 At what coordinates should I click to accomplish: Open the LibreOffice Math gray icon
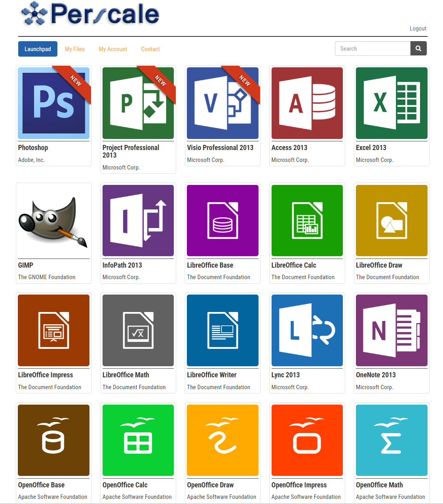pyautogui.click(x=138, y=330)
